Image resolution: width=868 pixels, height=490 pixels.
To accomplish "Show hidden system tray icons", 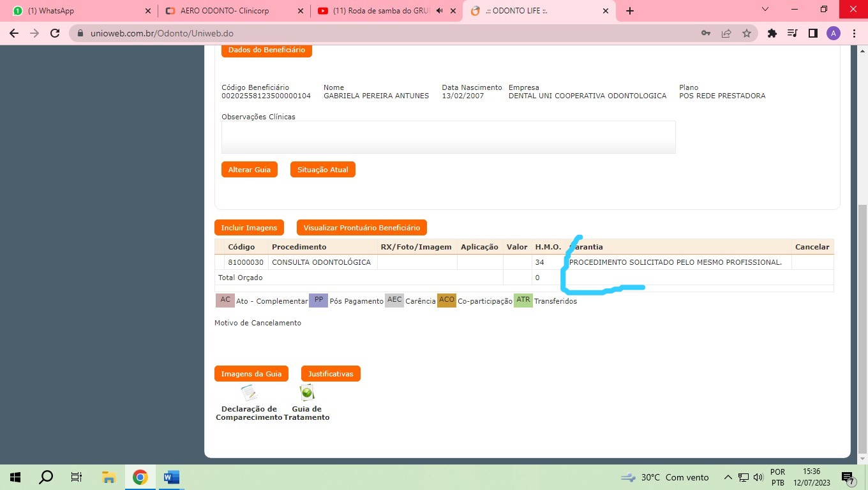I will click(x=728, y=477).
